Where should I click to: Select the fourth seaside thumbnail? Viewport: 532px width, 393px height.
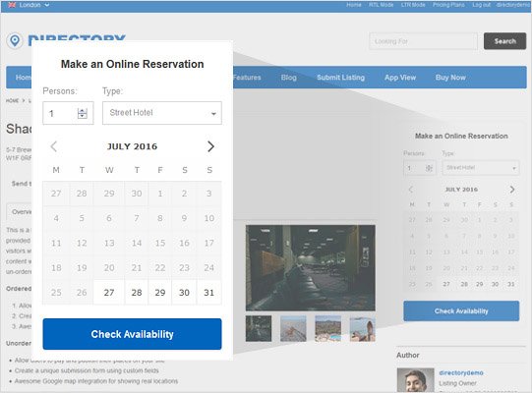point(362,328)
